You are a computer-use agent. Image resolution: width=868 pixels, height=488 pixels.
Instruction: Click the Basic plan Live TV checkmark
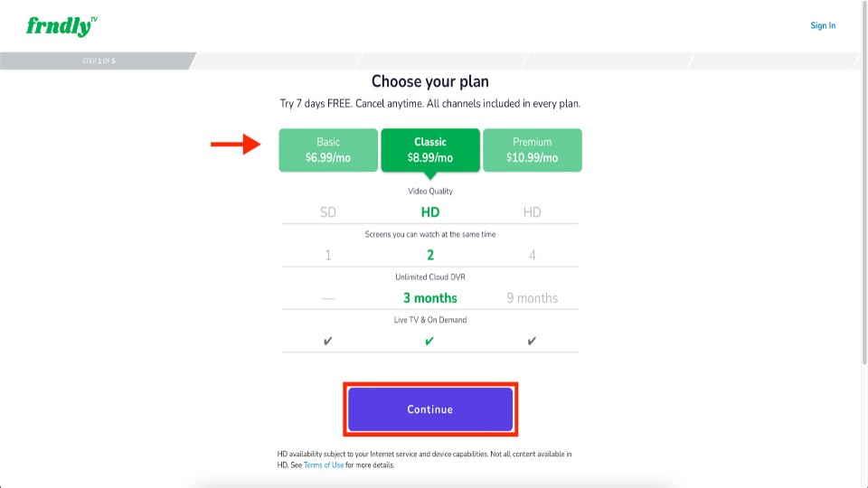327,341
